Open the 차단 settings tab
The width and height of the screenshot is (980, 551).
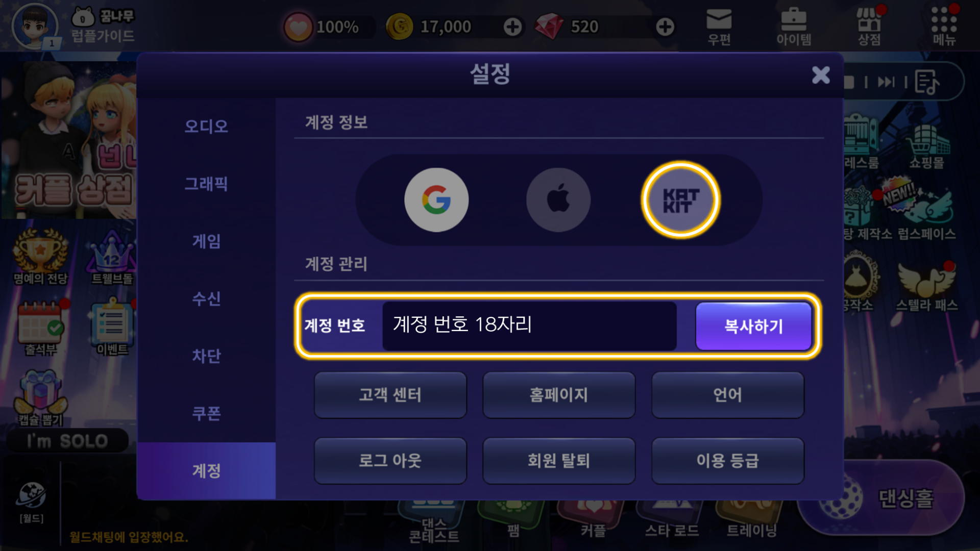(x=206, y=356)
